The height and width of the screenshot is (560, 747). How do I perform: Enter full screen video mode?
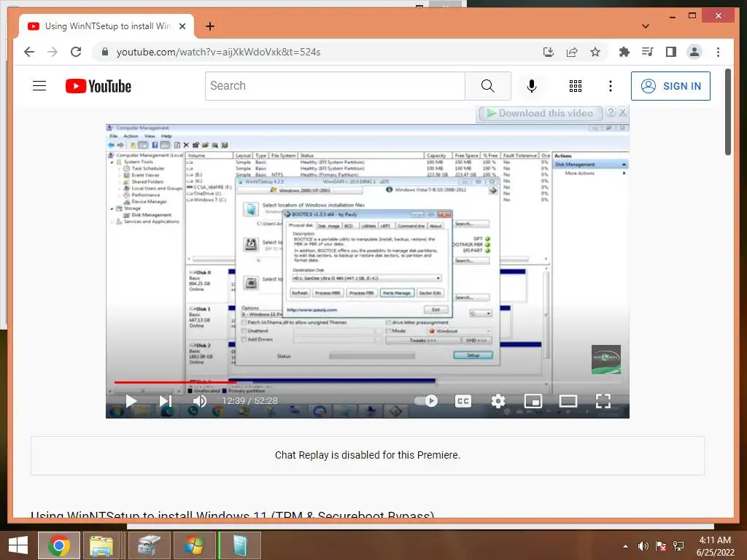pos(603,401)
